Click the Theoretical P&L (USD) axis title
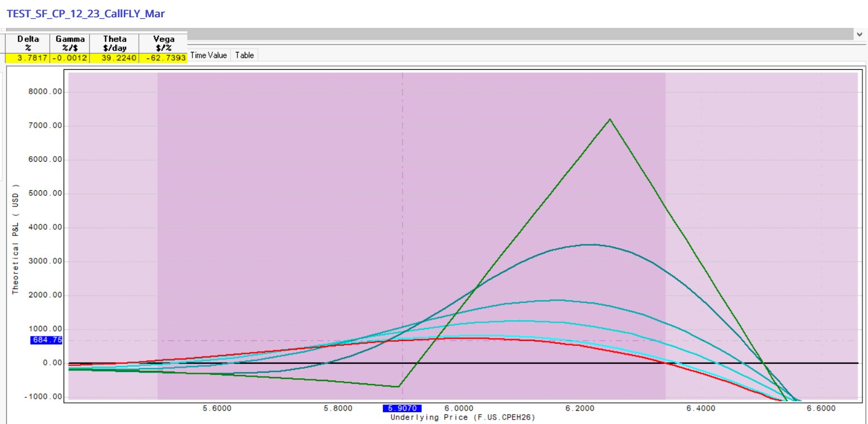Screen dimensions: 868x424 16,239
